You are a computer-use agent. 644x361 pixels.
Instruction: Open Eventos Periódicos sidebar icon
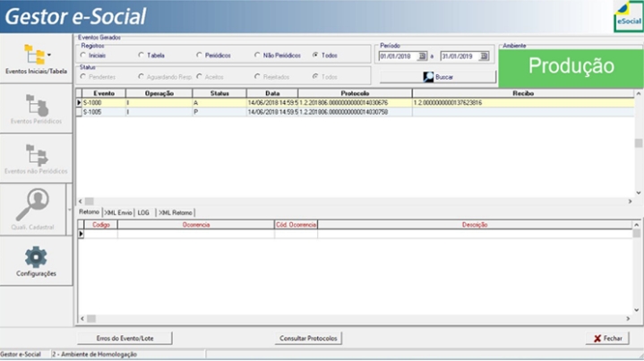click(x=37, y=106)
